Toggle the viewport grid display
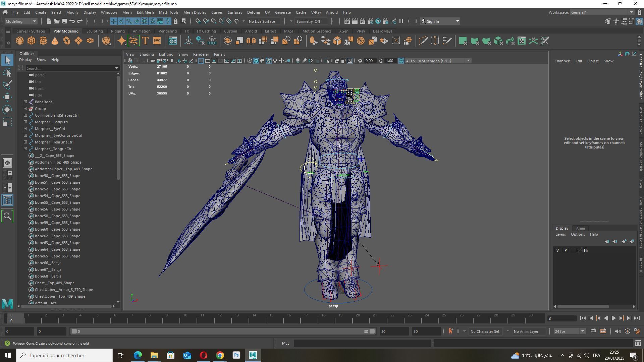 [x=201, y=61]
